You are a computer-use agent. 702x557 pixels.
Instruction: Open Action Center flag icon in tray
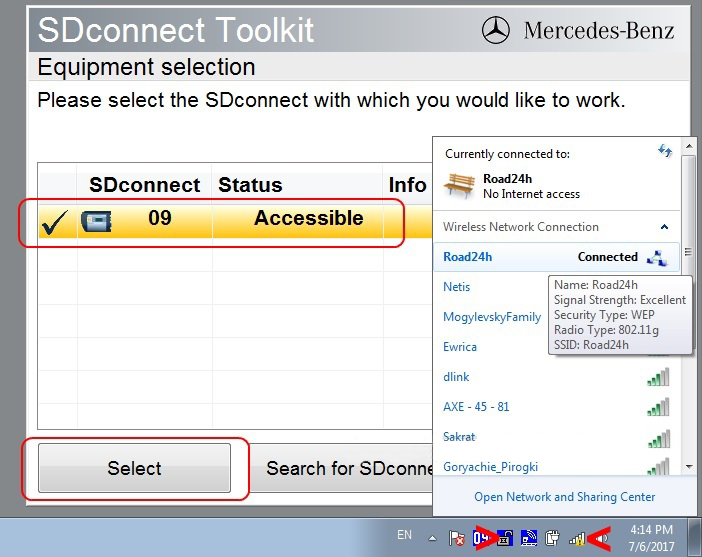(457, 538)
